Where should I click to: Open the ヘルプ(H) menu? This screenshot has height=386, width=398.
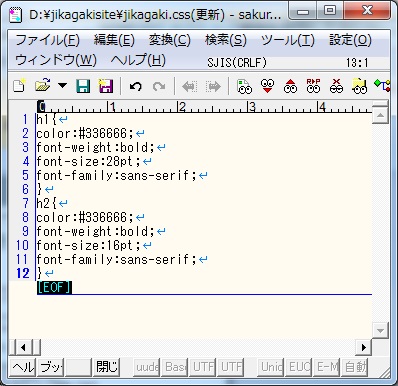pyautogui.click(x=138, y=60)
